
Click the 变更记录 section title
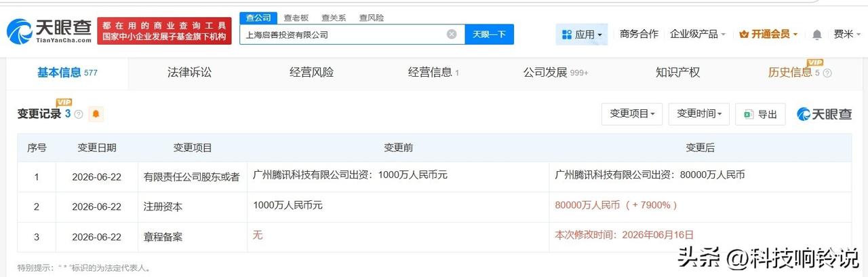point(39,114)
